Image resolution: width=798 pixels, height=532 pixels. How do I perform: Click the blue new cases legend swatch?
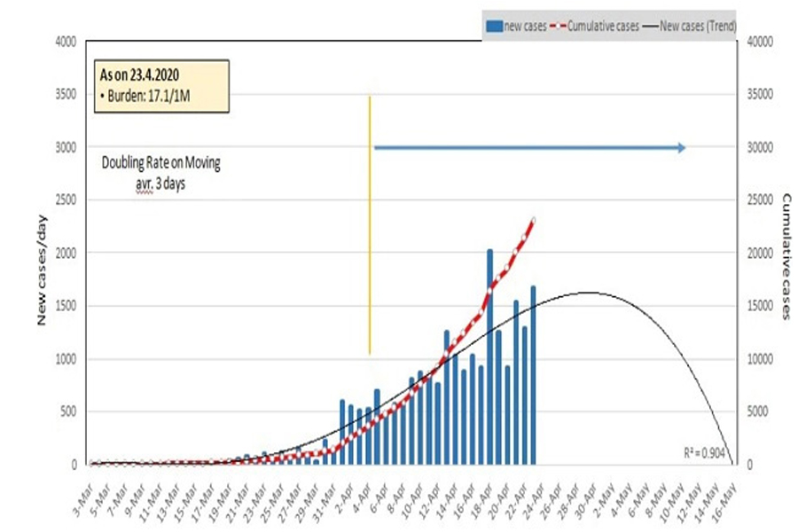click(494, 27)
